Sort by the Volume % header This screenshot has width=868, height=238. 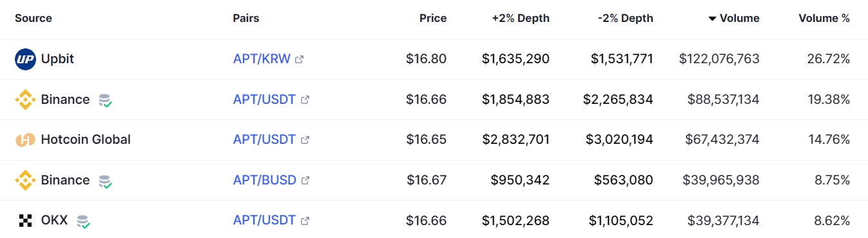824,18
